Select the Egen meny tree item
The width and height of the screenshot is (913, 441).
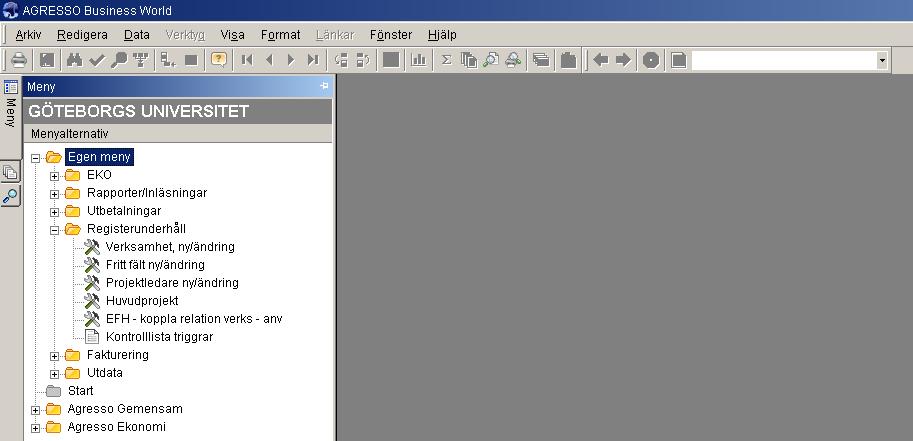tap(99, 157)
